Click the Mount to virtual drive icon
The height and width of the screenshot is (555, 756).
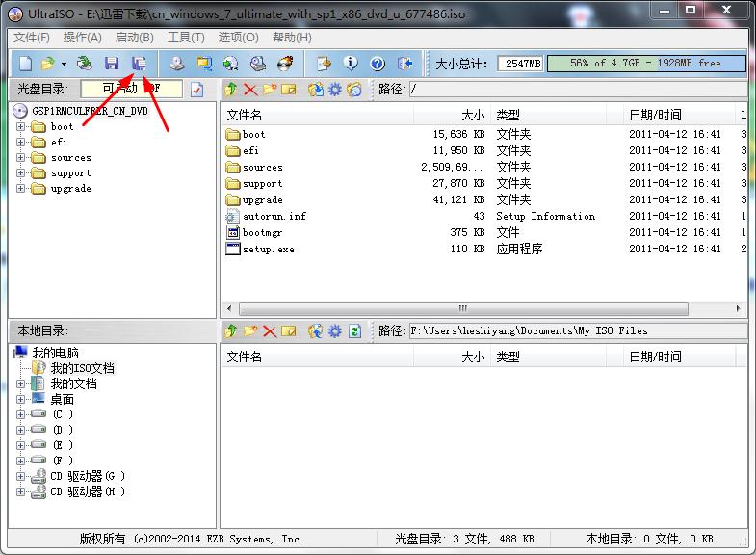pos(258,64)
